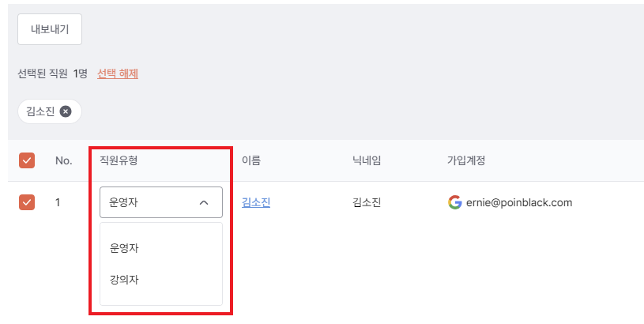Open the 김소진 name link in the table
Viewport: 644px width, 324px height.
click(256, 202)
